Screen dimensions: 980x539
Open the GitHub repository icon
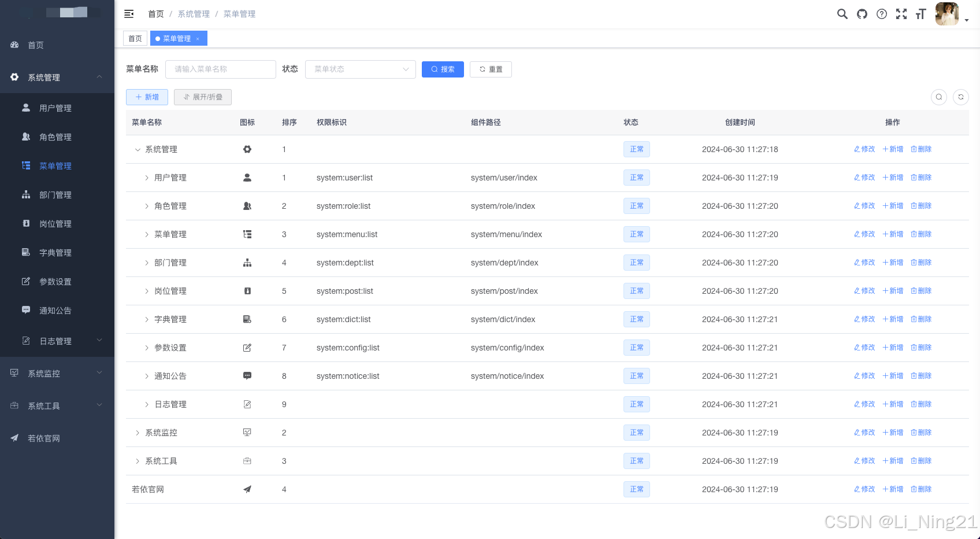862,14
